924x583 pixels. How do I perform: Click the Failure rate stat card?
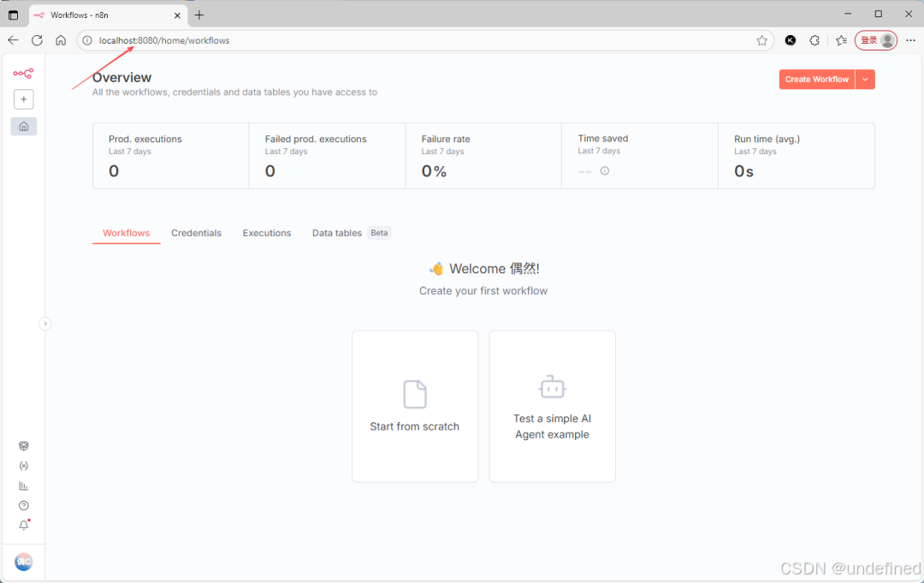click(x=483, y=156)
